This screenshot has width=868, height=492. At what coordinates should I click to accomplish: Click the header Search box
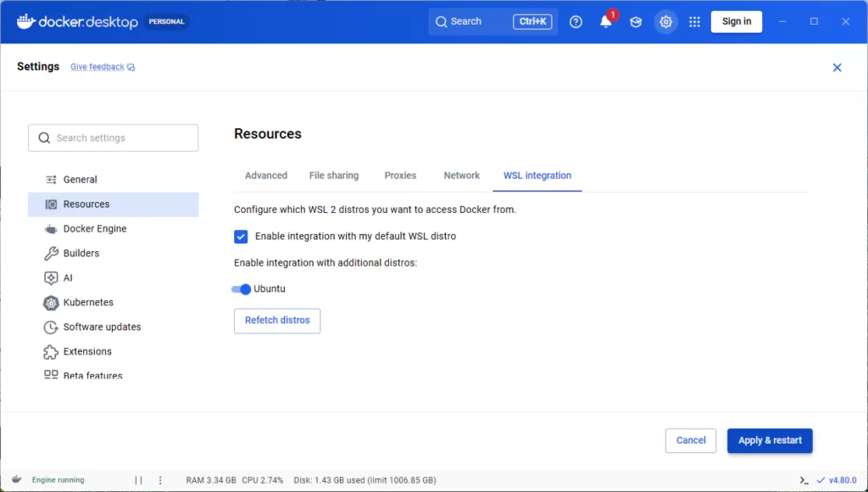[x=492, y=21]
